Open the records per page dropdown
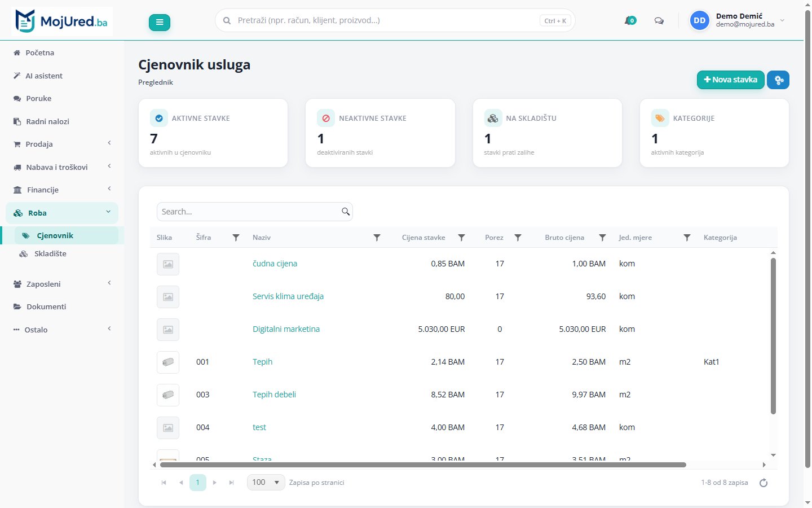 tap(266, 482)
